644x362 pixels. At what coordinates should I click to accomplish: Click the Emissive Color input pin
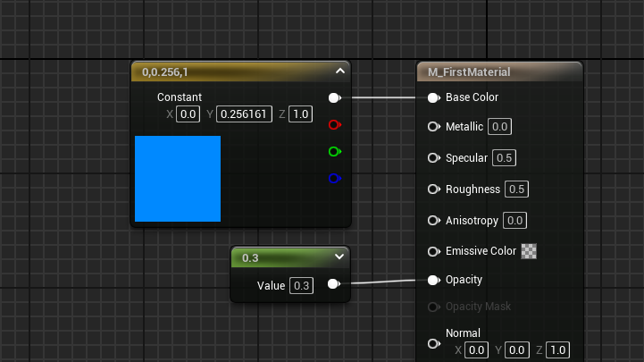pos(434,251)
